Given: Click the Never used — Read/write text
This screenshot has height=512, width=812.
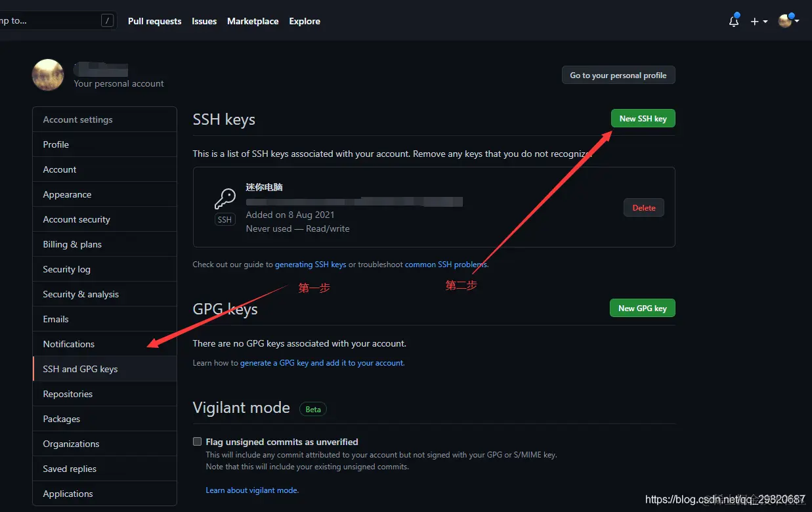Looking at the screenshot, I should [297, 228].
